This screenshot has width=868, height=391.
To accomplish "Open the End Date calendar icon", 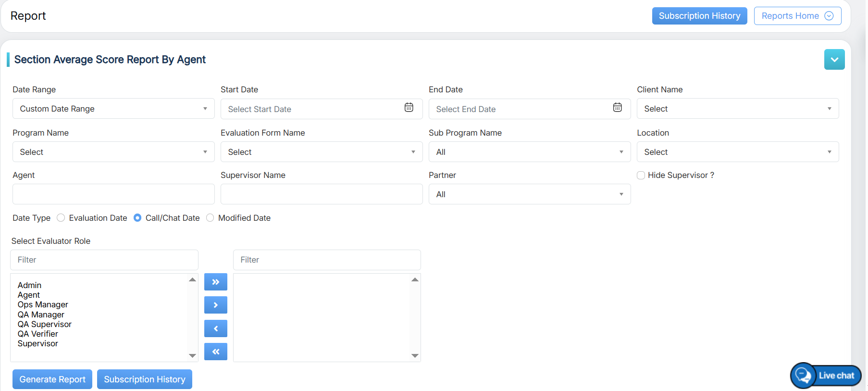I will pos(617,108).
